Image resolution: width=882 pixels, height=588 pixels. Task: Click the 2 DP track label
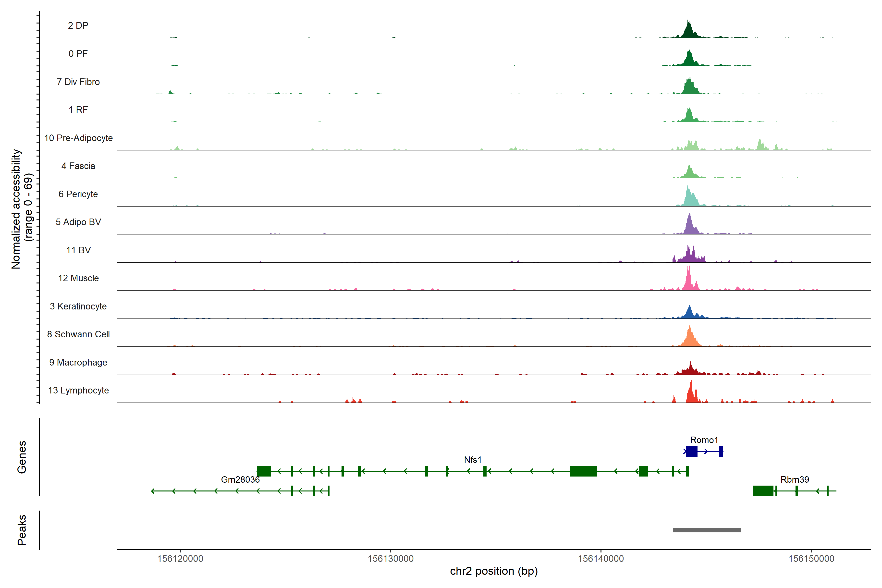coord(78,25)
